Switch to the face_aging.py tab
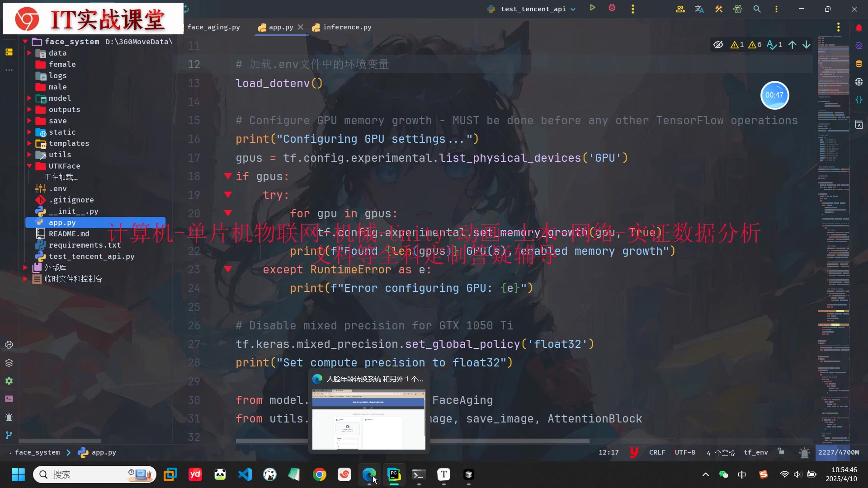Screen dimensions: 868x488 (x=213, y=27)
